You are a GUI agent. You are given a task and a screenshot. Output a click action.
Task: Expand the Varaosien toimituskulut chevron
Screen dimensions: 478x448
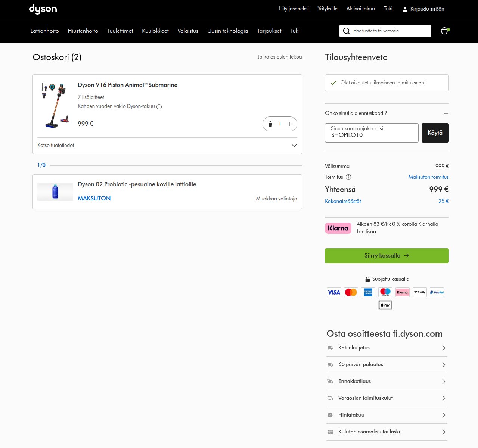444,398
